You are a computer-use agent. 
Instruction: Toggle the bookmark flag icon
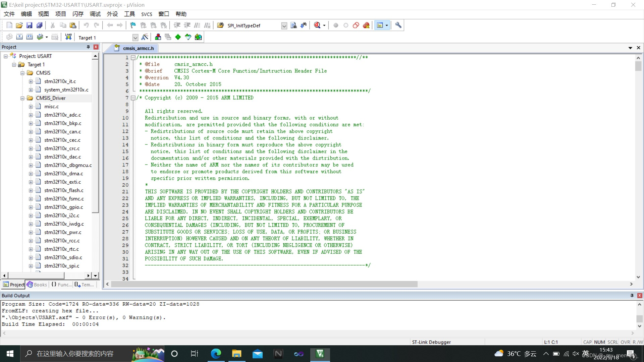[133, 25]
